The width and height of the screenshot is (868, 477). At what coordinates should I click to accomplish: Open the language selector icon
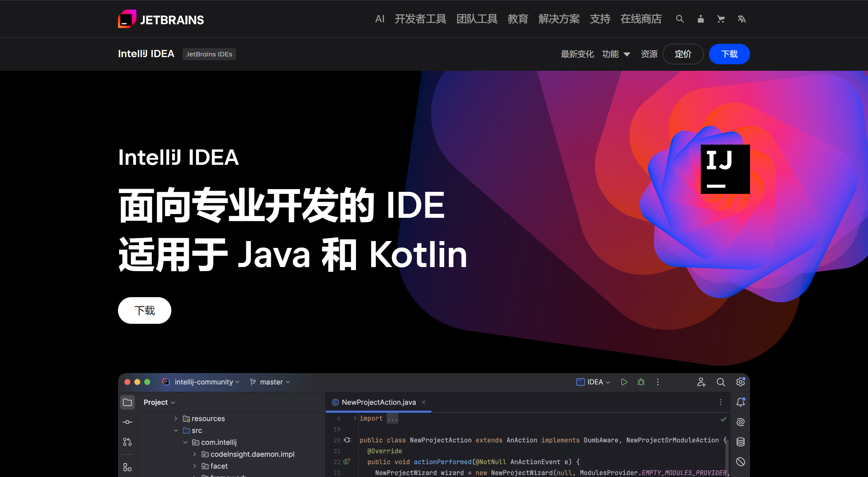(x=741, y=19)
